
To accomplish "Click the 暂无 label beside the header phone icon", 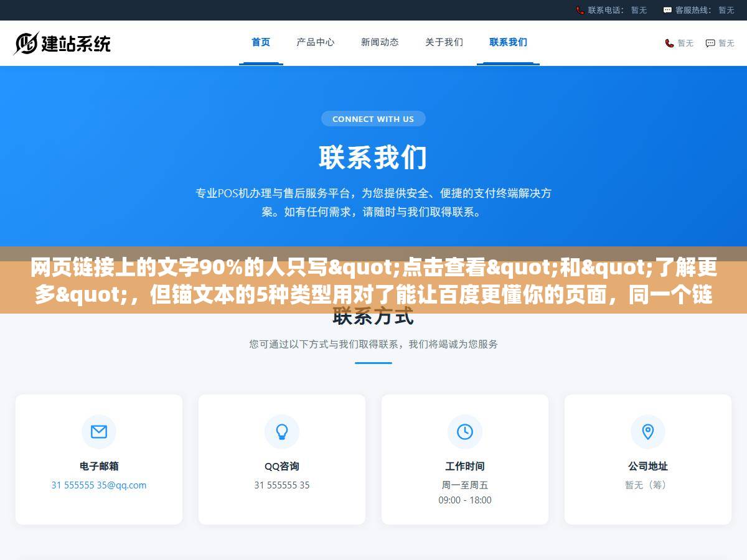I will click(685, 43).
